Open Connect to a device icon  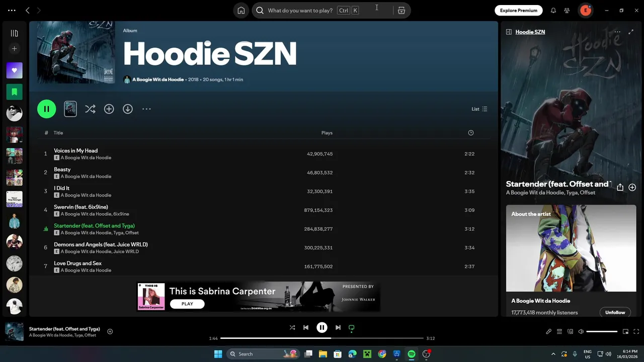click(571, 331)
